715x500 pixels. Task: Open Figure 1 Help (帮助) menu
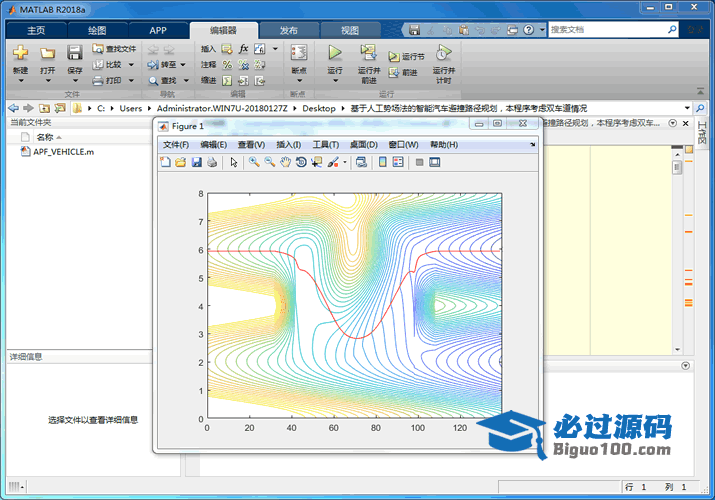click(444, 144)
